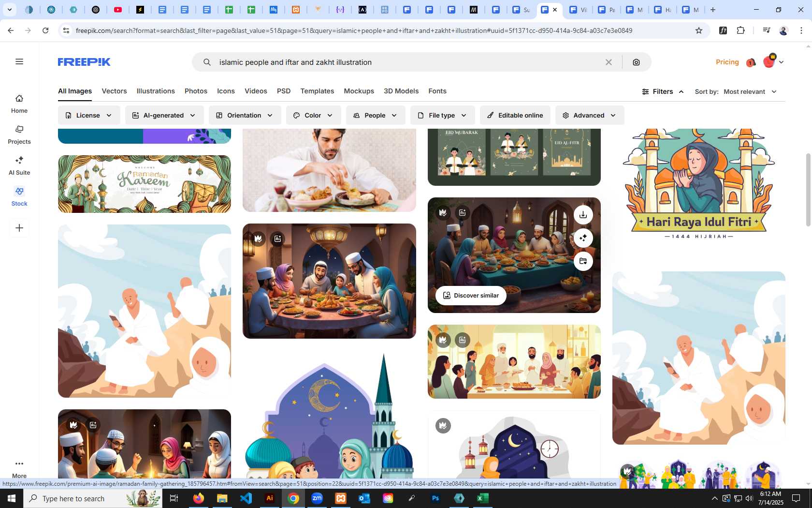
Task: Bookmark this page with the star icon
Action: point(698,30)
